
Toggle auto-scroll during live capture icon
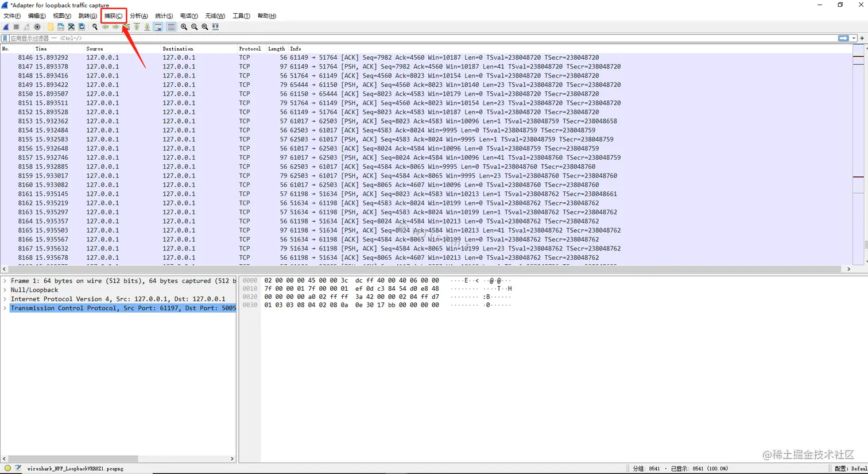158,27
